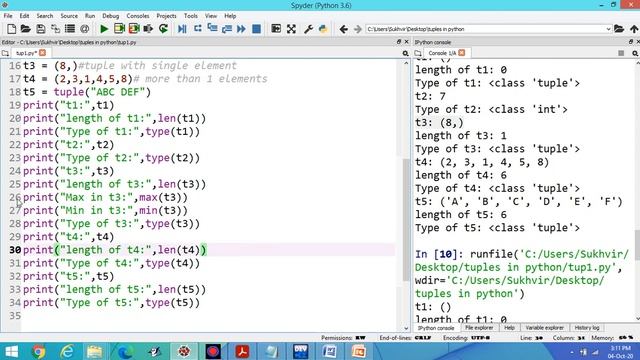Open the Consoles menu

(x=138, y=16)
